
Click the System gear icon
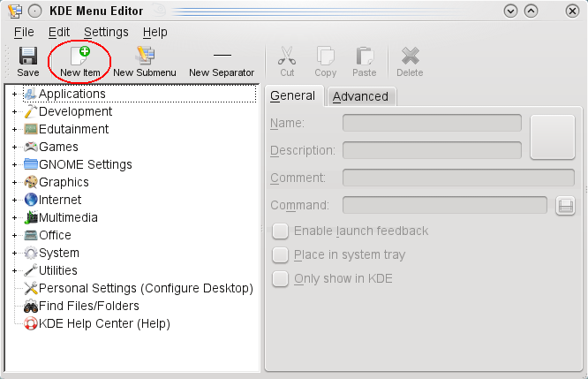(x=30, y=253)
